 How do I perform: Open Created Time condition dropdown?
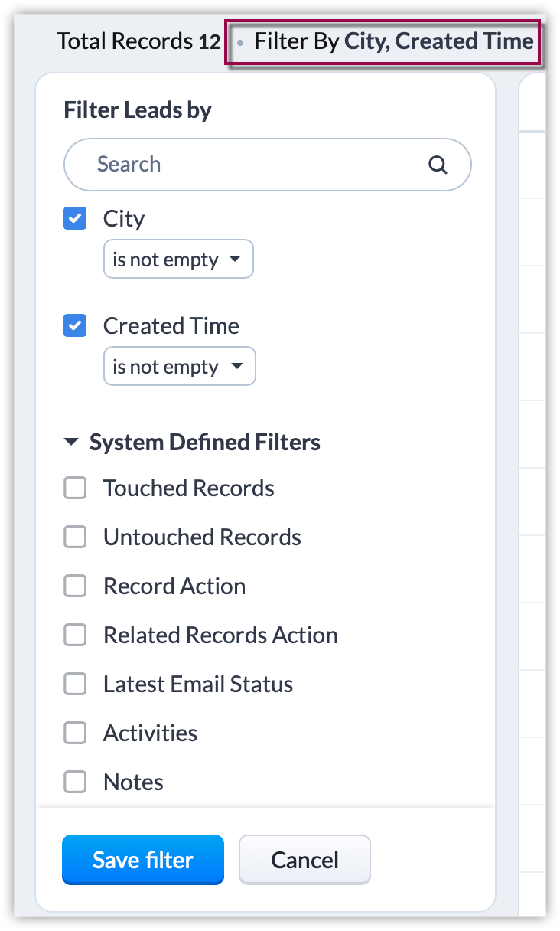[x=179, y=367]
